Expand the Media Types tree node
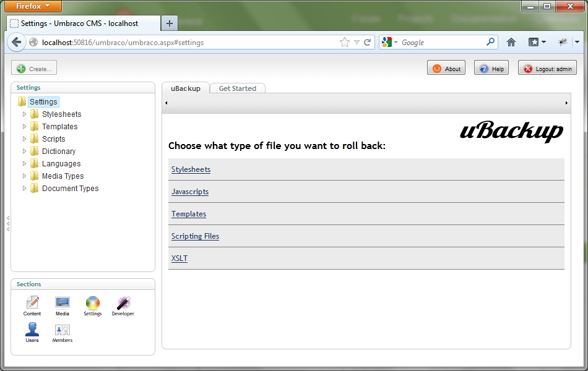 24,176
